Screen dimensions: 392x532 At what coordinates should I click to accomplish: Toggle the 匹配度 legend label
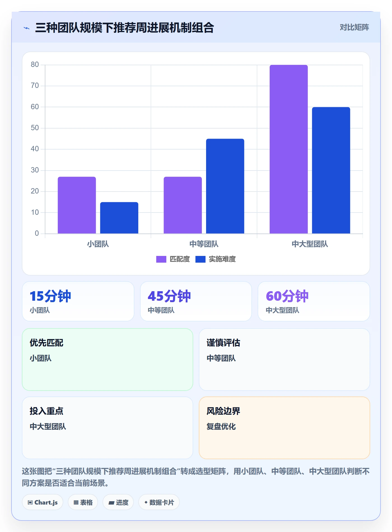(180, 259)
